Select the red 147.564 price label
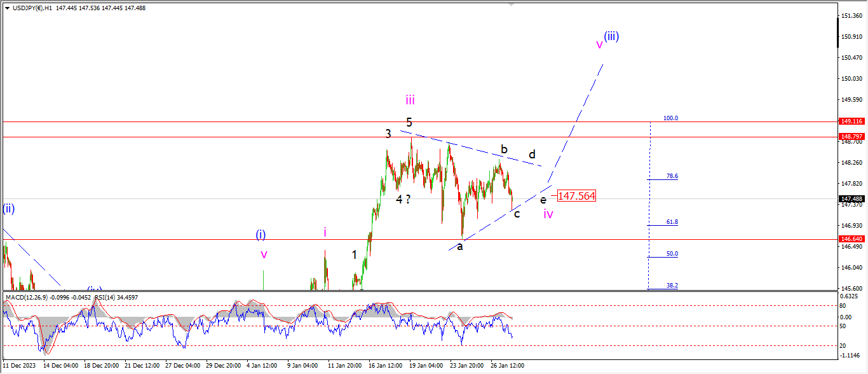Viewport: 868px width, 374px height. [576, 196]
